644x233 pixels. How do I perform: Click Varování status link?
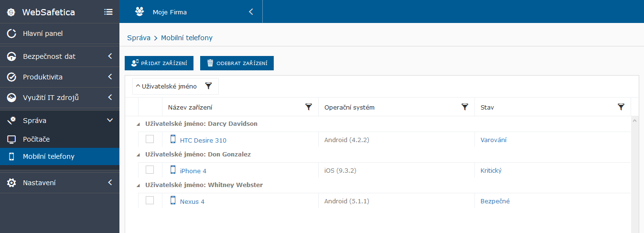click(x=494, y=140)
